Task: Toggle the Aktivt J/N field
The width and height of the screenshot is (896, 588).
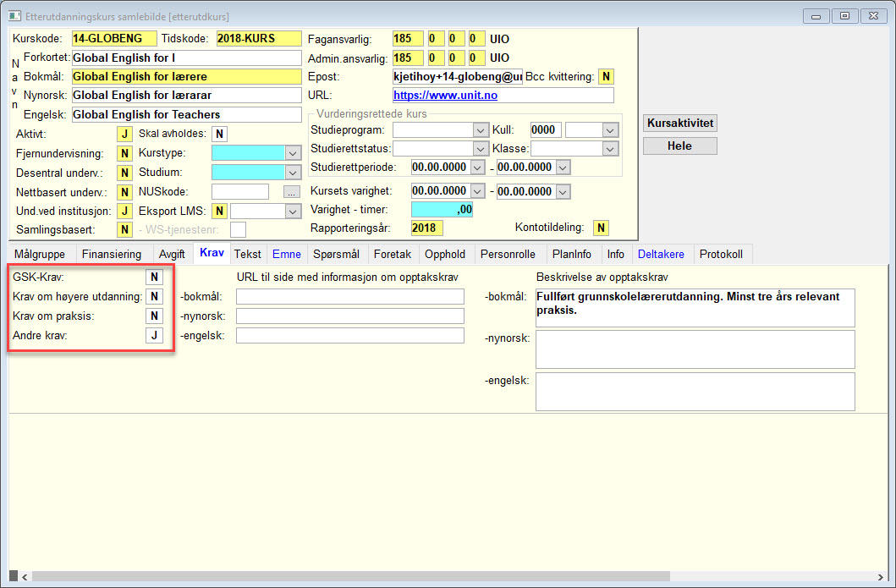Action: point(124,135)
